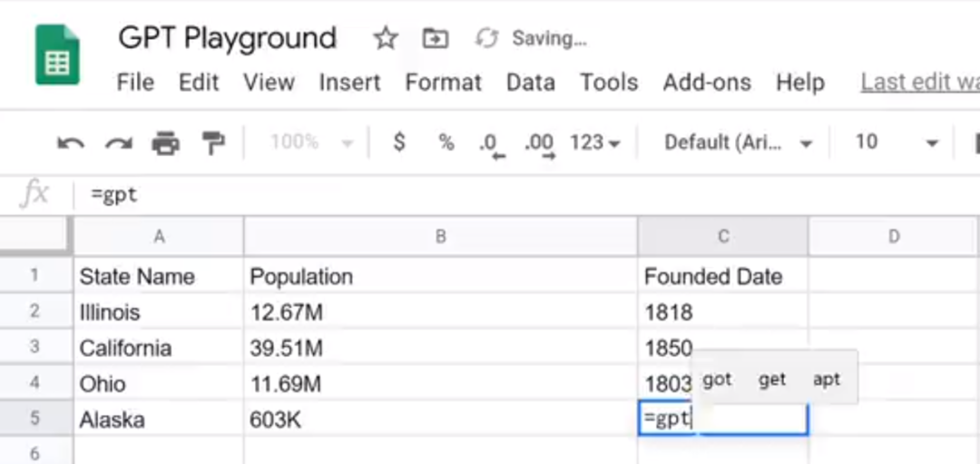Click the undo arrow icon

coord(71,143)
